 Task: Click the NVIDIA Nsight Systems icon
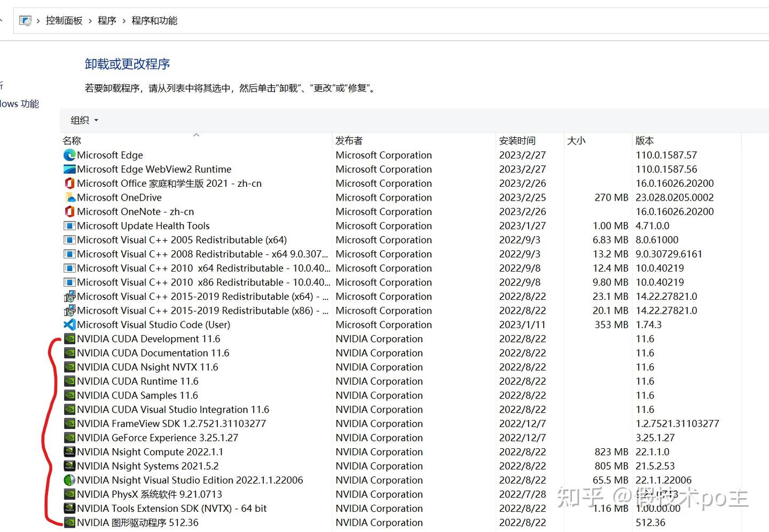69,466
